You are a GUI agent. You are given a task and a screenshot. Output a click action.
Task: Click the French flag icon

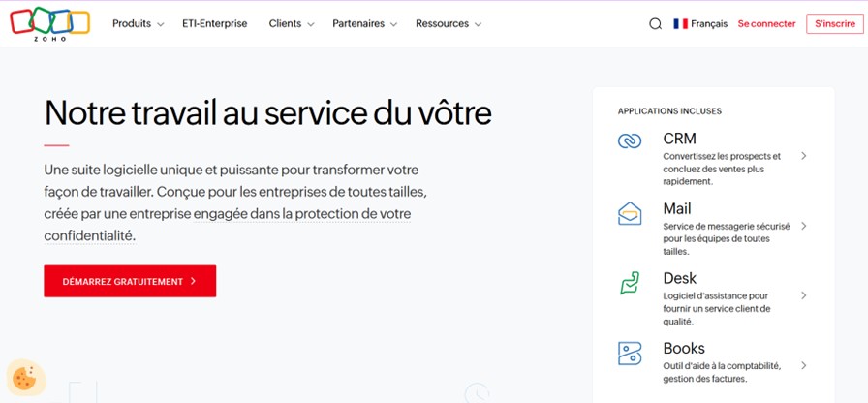(681, 24)
